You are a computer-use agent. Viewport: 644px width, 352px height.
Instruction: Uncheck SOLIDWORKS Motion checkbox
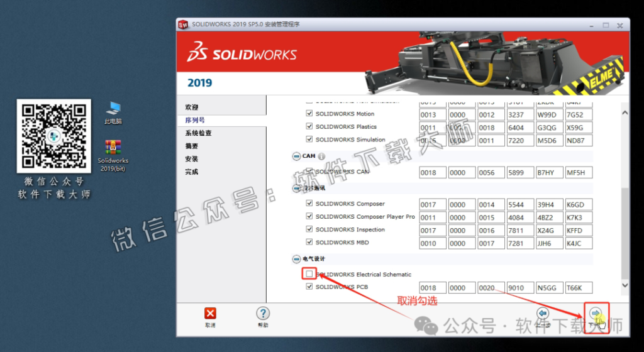point(309,113)
